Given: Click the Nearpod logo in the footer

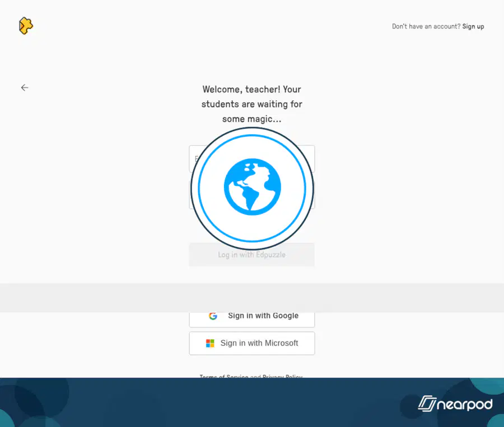Looking at the screenshot, I should [455, 403].
